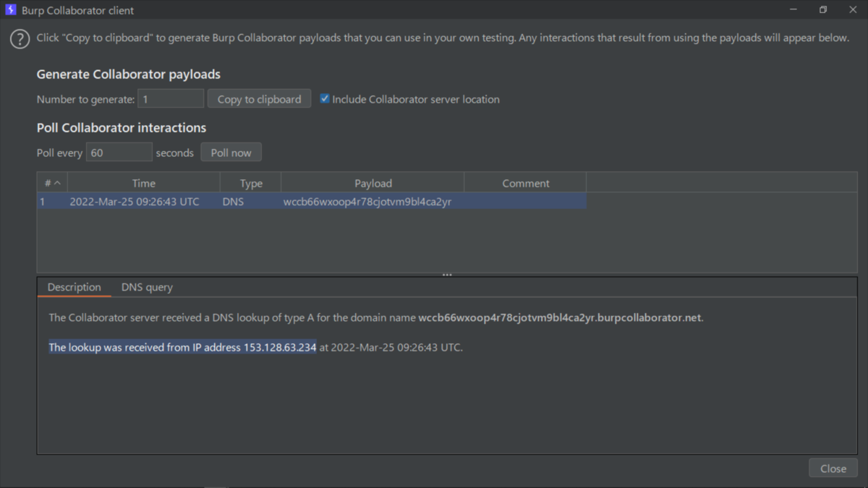Open the DNS query tab

tap(147, 287)
